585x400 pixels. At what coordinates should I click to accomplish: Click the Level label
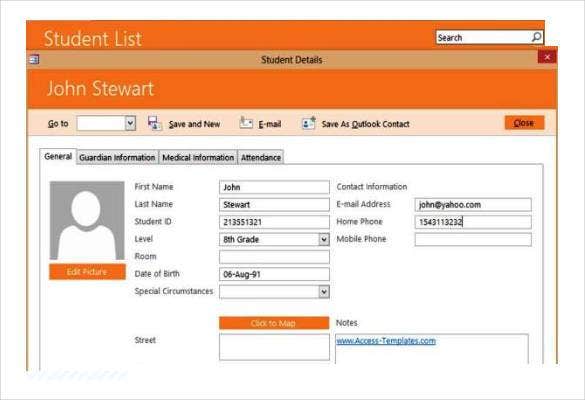coord(144,239)
